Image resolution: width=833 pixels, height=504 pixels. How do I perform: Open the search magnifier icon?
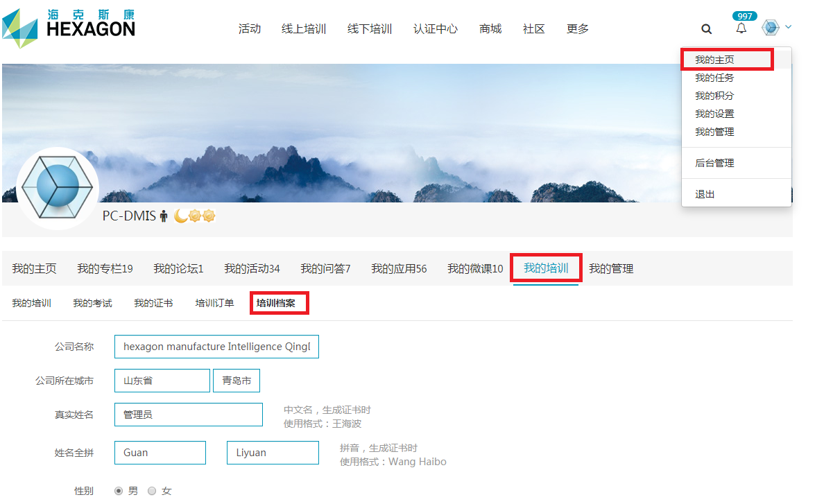(x=707, y=29)
